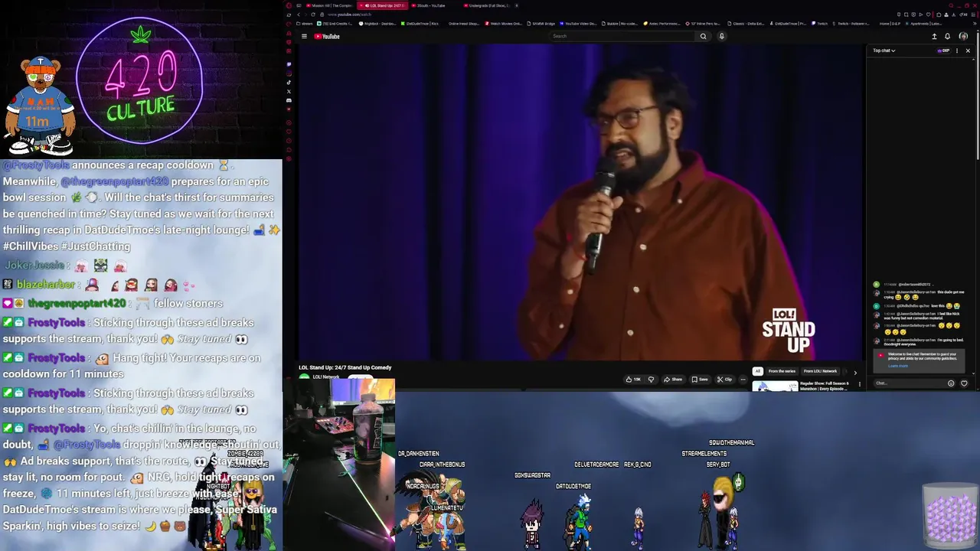Viewport: 980px width, 551px height.
Task: Open Opera logo menu button
Action: click(x=289, y=5)
